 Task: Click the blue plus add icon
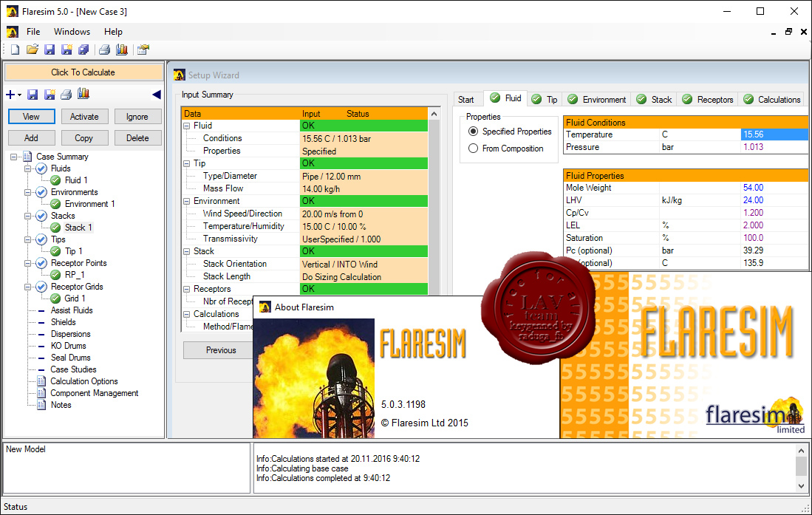10,95
